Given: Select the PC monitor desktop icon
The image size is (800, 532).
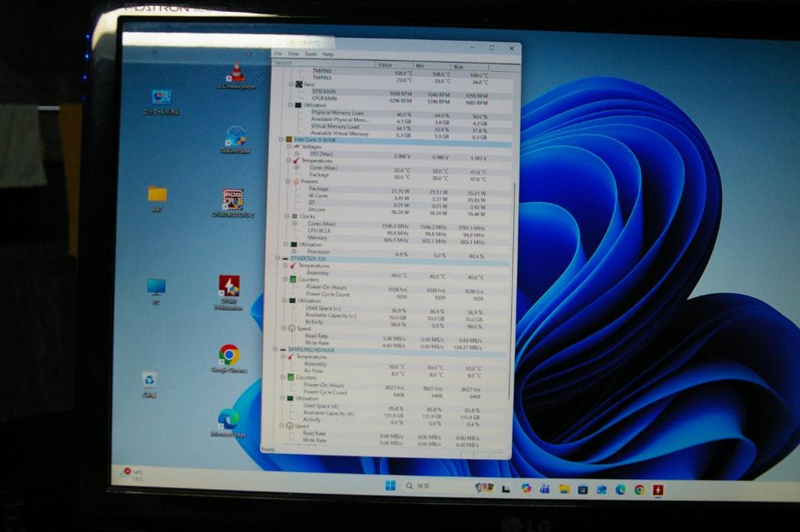Looking at the screenshot, I should pos(156,292).
